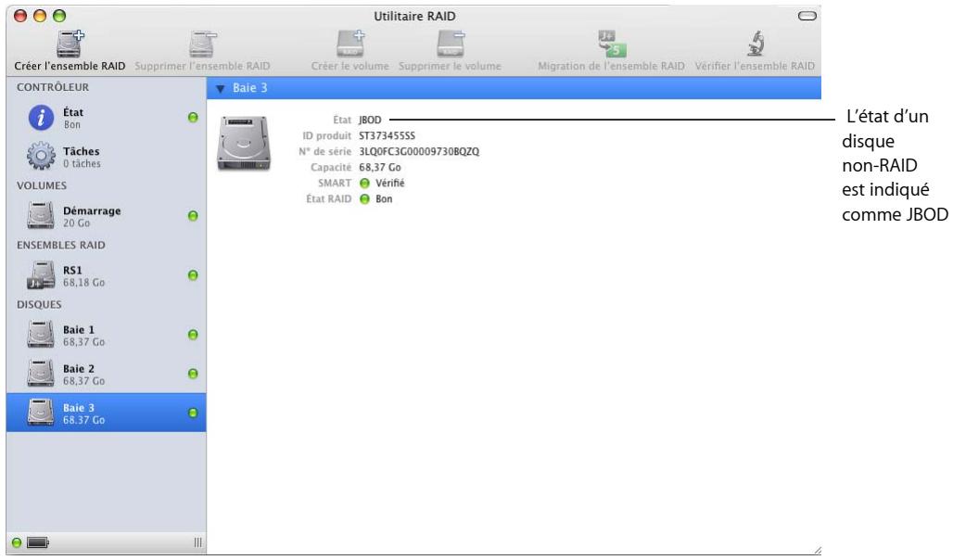Click the 68,18 Go RAID set size
Viewport: 953px width, 560px height.
83,283
